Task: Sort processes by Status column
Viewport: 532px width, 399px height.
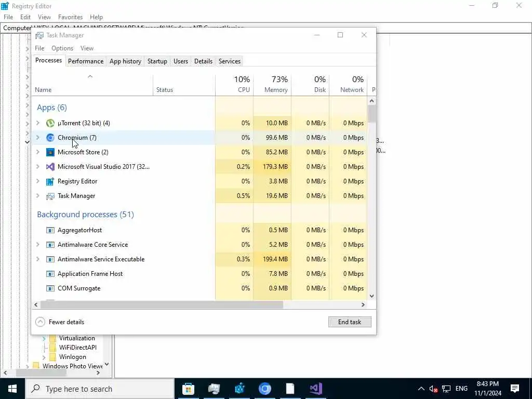Action: (184, 85)
